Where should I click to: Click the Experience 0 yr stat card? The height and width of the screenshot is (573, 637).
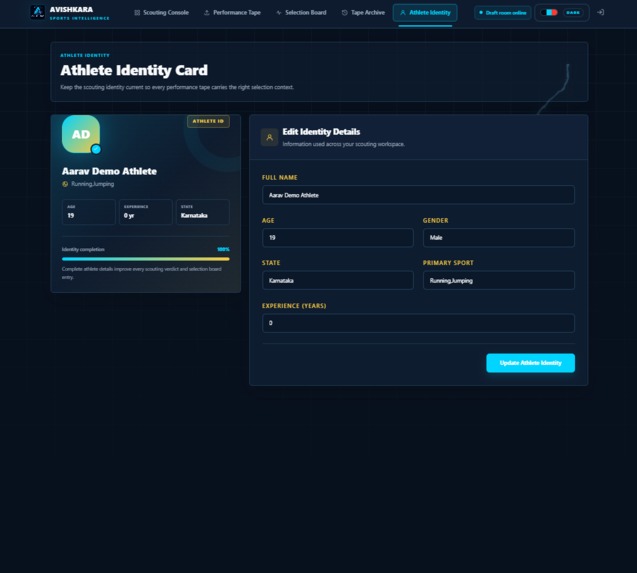pos(145,212)
